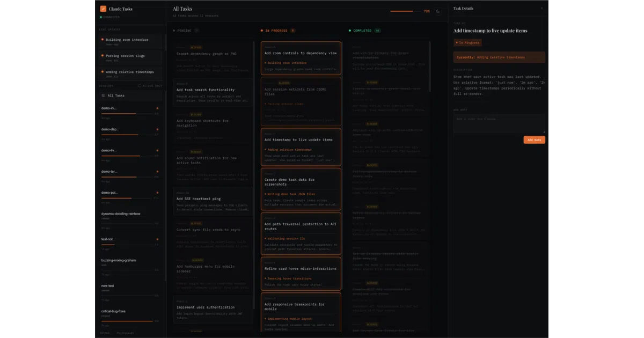
Task: Click active dot on demo-ini session
Action: [157, 108]
